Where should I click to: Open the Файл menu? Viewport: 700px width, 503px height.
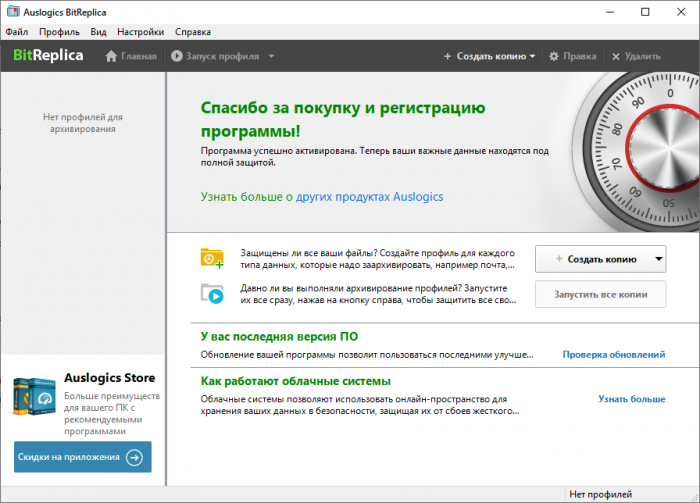coord(16,32)
